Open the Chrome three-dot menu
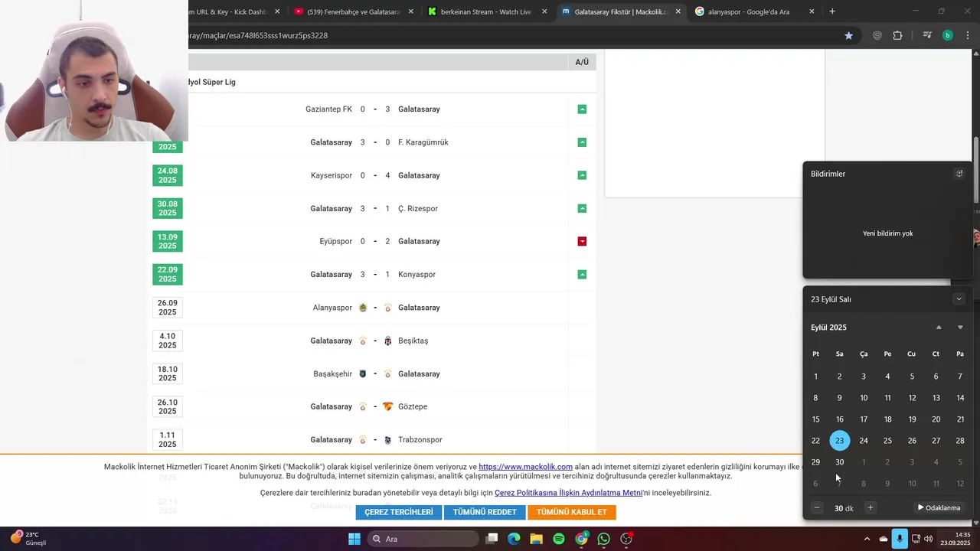 coord(968,35)
